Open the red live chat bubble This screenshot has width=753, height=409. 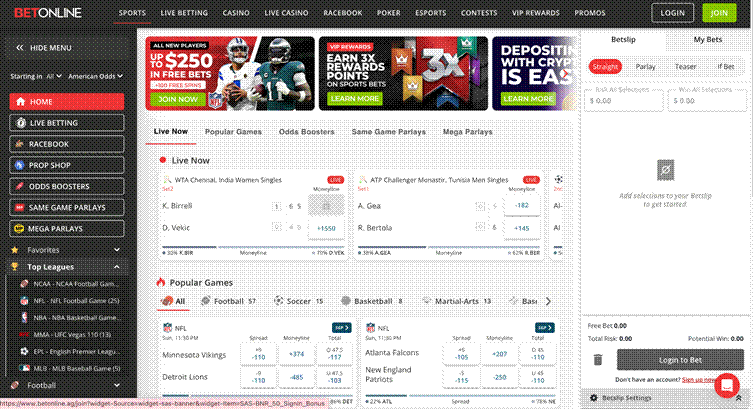(727, 385)
